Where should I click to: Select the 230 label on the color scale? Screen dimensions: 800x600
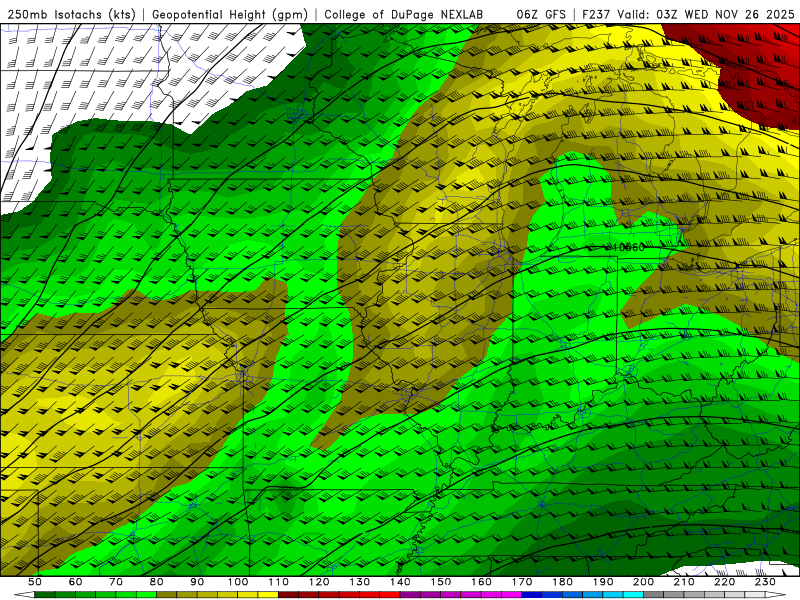pyautogui.click(x=765, y=582)
